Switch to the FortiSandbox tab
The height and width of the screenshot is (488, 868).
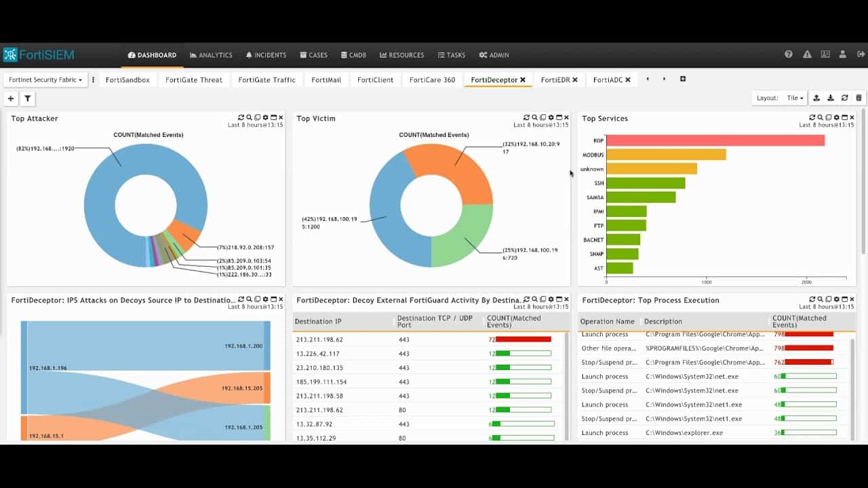[x=127, y=80]
